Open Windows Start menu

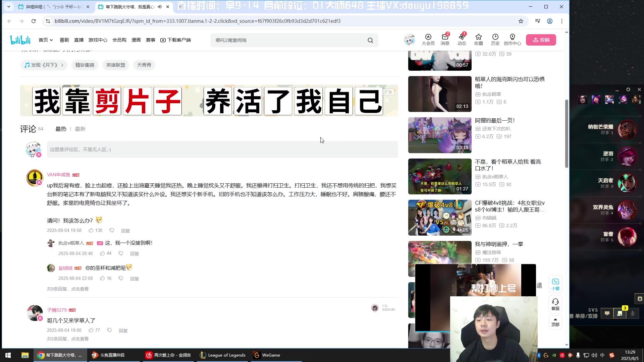pos(8,355)
